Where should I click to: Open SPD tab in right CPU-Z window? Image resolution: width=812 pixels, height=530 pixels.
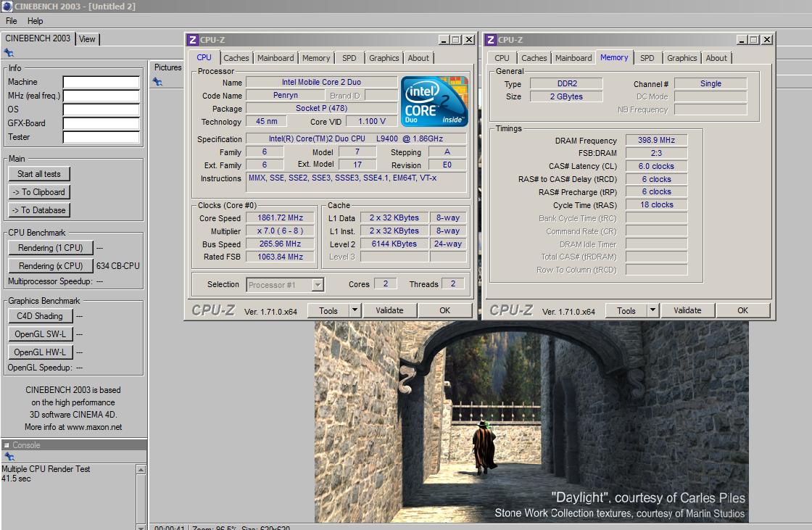[x=647, y=58]
